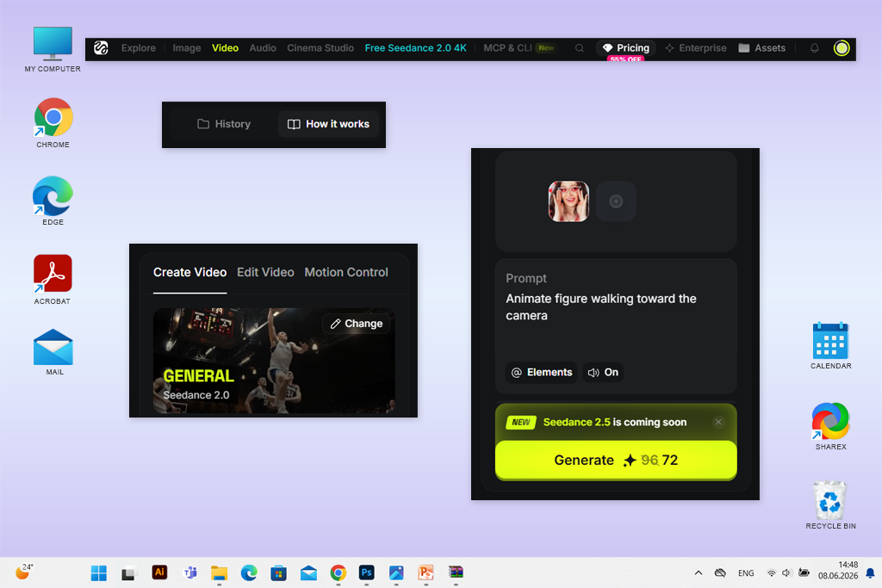Viewport: 882px width, 588px height.
Task: Switch to the Motion Control tab
Action: pos(346,273)
